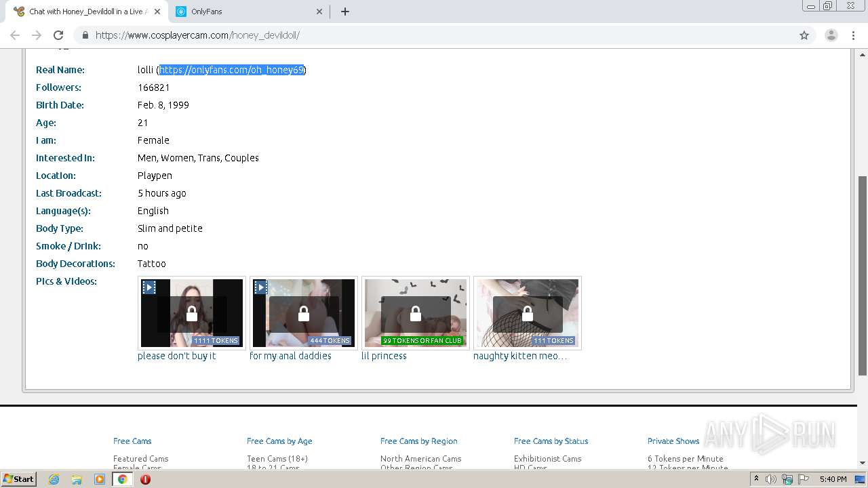Click the page's vertical scrollbar thumb
This screenshot has height=488, width=868.
pyautogui.click(x=863, y=275)
